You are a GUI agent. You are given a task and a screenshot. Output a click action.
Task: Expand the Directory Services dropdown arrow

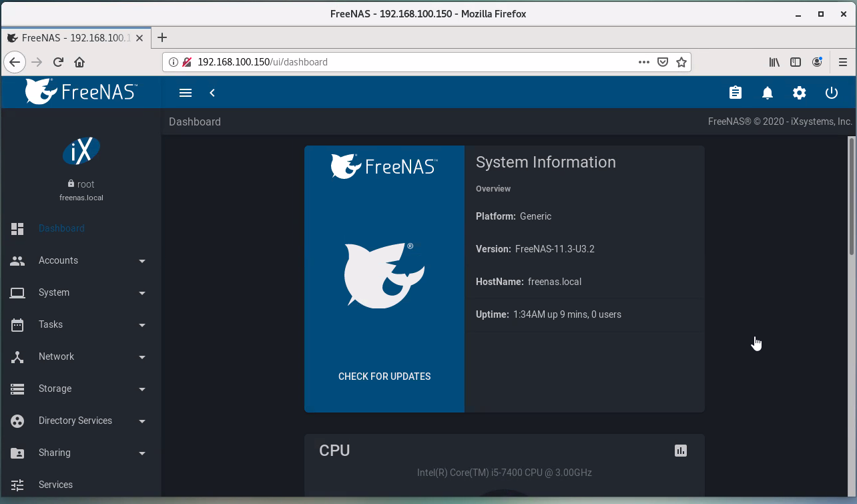[142, 421]
